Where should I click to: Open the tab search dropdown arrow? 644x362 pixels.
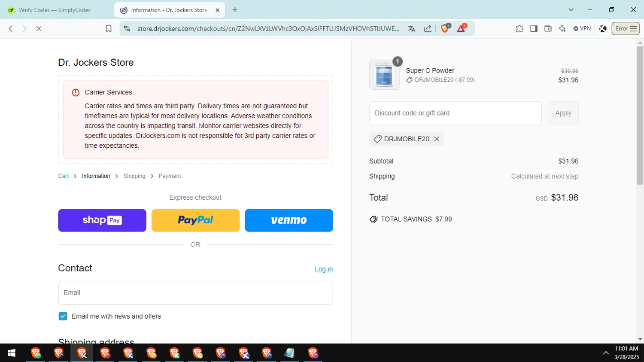click(x=571, y=9)
